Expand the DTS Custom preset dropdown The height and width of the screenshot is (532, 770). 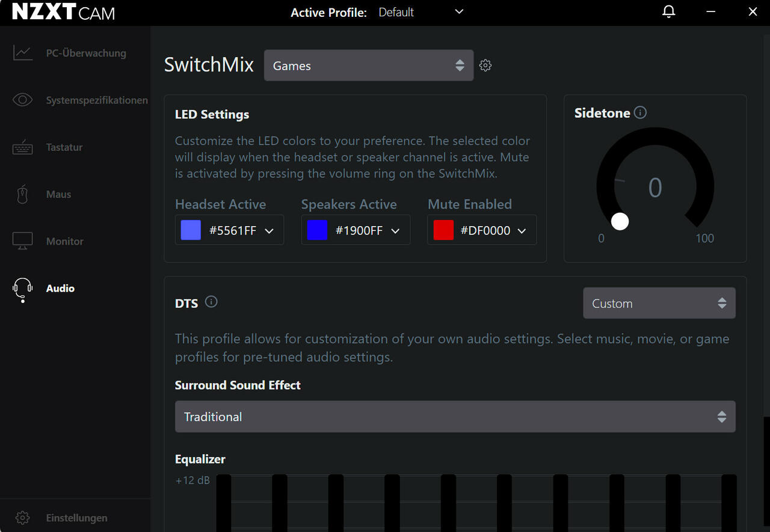659,303
